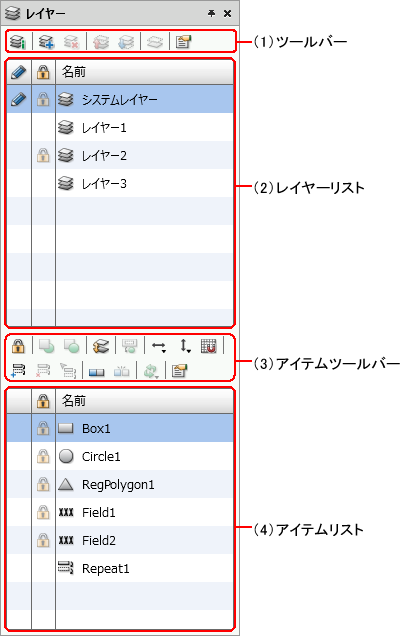The height and width of the screenshot is (636, 400).
Task: Open layer list display settings icon
Action: 17,42
